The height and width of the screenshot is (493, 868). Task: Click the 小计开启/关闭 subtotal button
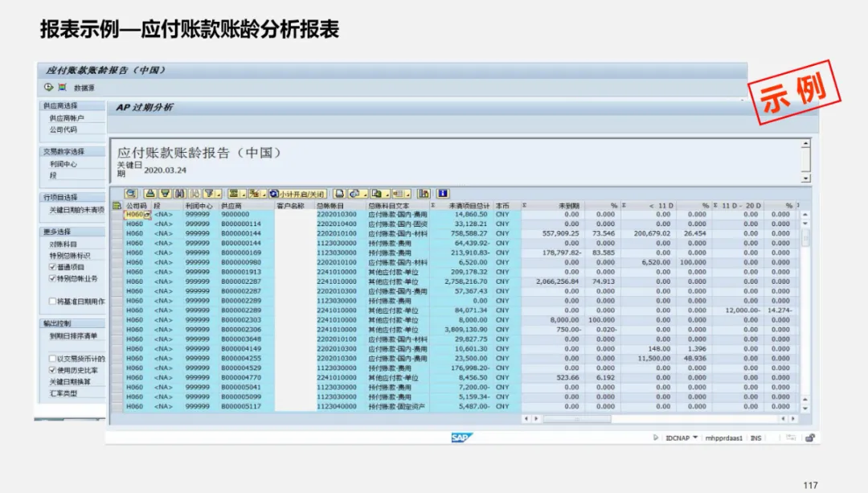(298, 194)
